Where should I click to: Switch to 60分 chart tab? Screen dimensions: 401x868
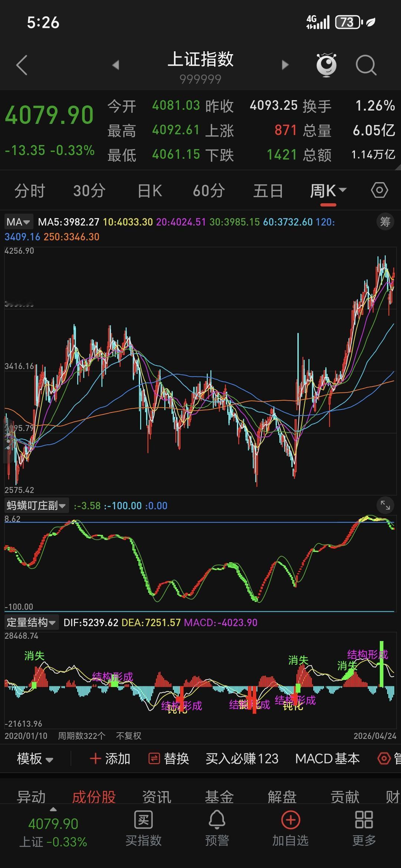(x=209, y=191)
